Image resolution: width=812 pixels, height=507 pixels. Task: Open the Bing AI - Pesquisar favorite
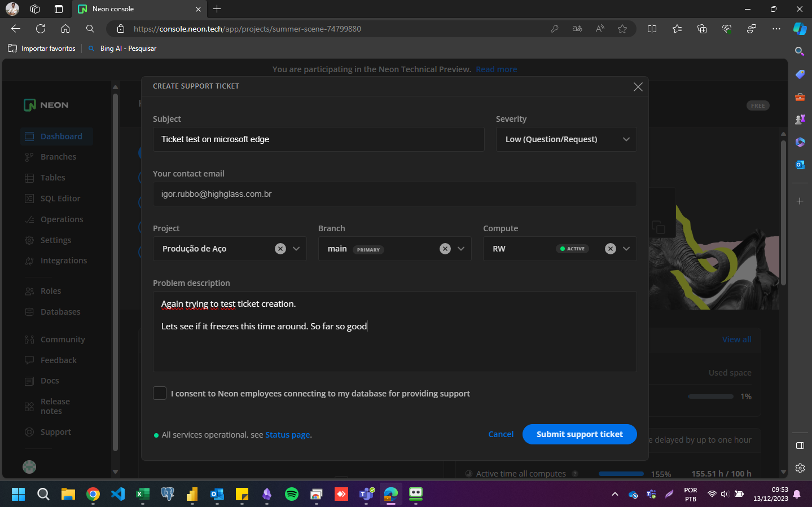pos(122,49)
